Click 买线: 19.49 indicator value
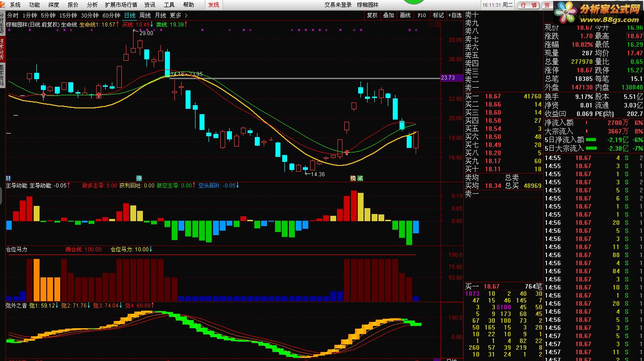The height and width of the screenshot is (361, 644). [136, 25]
